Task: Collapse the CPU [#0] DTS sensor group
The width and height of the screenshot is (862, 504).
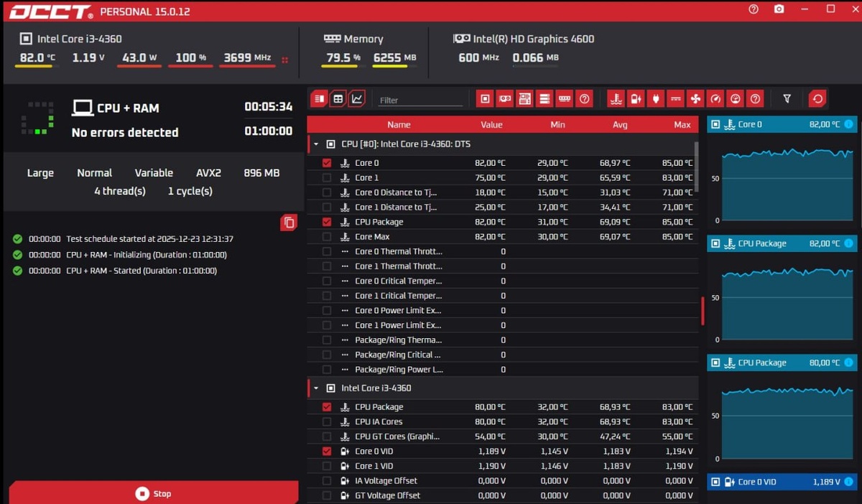Action: [316, 144]
